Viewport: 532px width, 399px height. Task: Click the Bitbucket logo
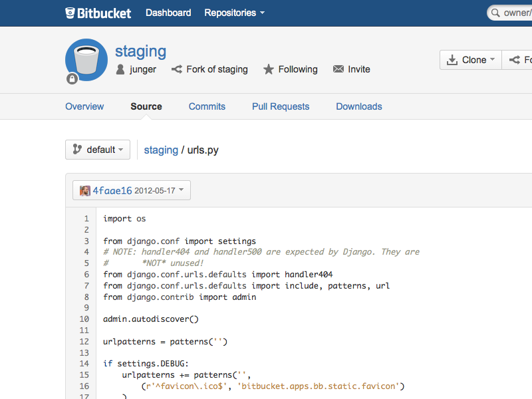(x=98, y=12)
